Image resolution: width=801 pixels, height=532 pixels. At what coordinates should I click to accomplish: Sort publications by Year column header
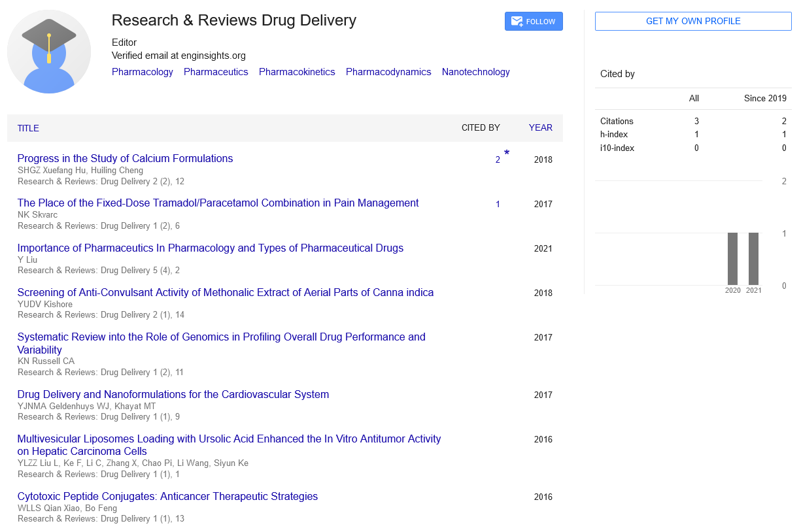click(540, 128)
